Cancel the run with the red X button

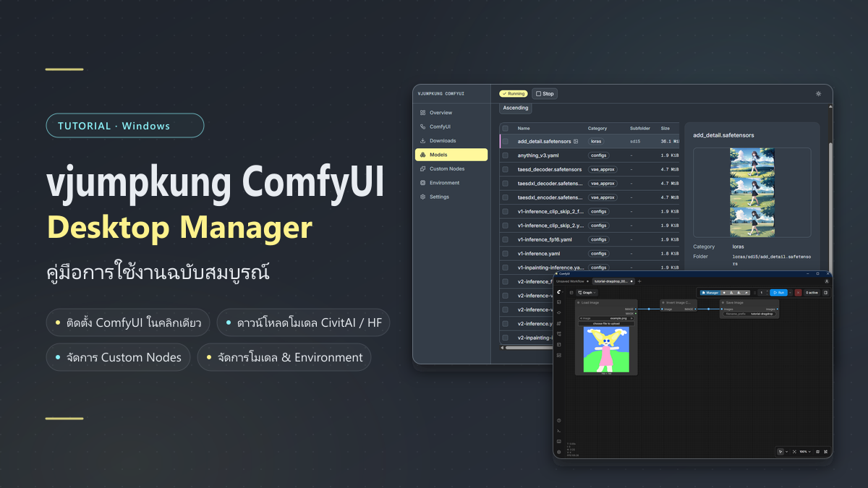[x=798, y=292]
